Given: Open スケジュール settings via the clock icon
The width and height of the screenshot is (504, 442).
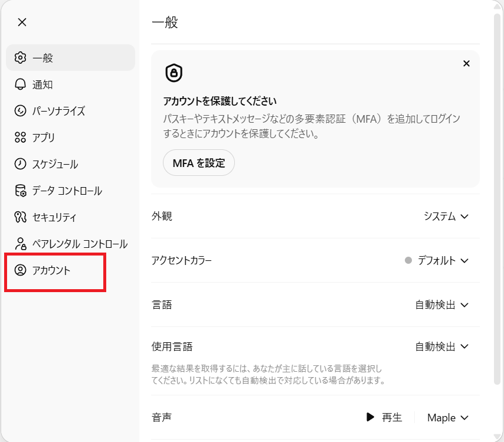Looking at the screenshot, I should 20,164.
